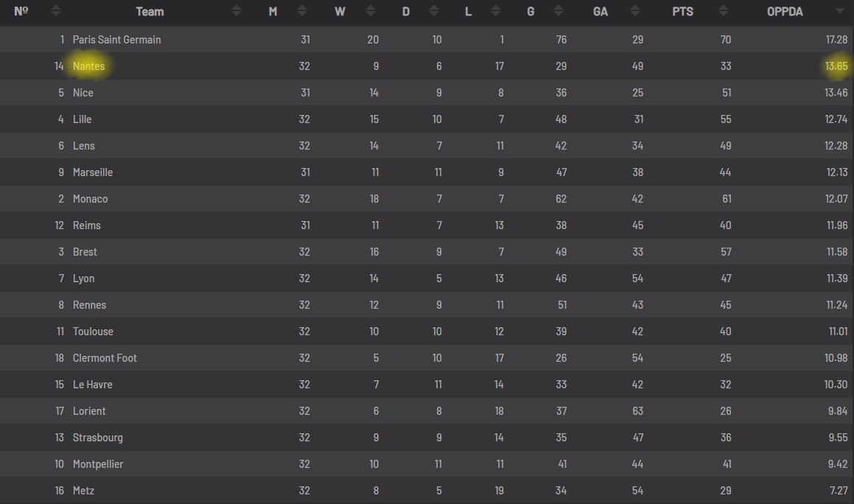
Task: Click the sort arrows beside the W column
Action: click(371, 12)
